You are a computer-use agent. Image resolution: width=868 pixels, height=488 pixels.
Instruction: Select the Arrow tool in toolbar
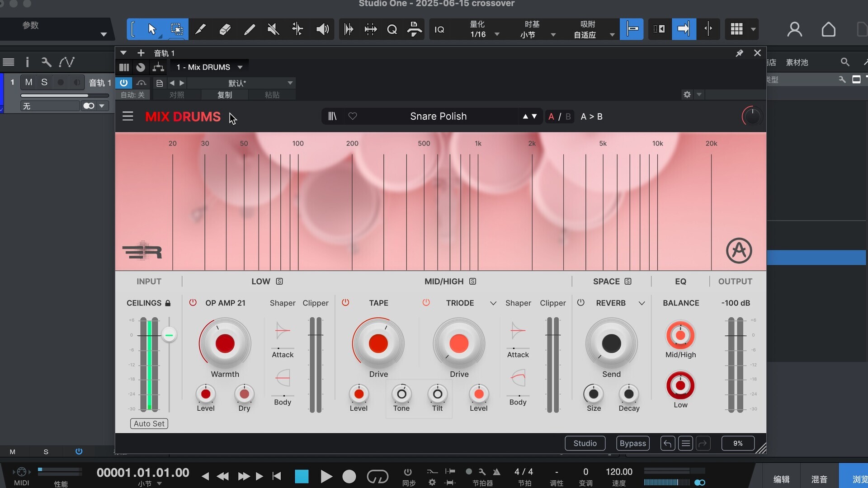[x=152, y=29]
